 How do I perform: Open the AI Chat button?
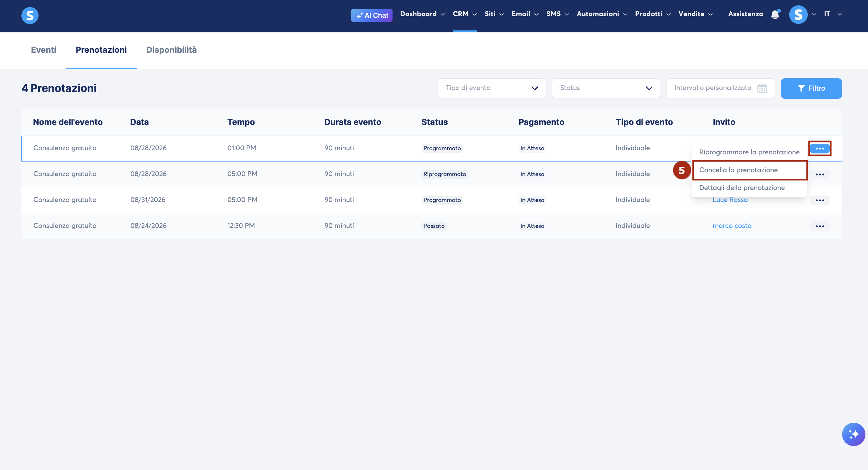[x=372, y=15]
